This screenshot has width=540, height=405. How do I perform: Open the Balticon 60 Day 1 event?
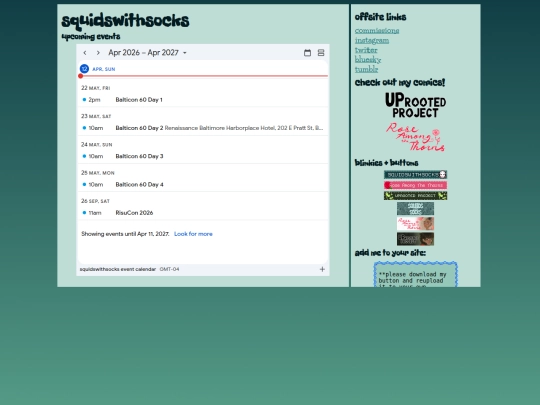[203, 100]
